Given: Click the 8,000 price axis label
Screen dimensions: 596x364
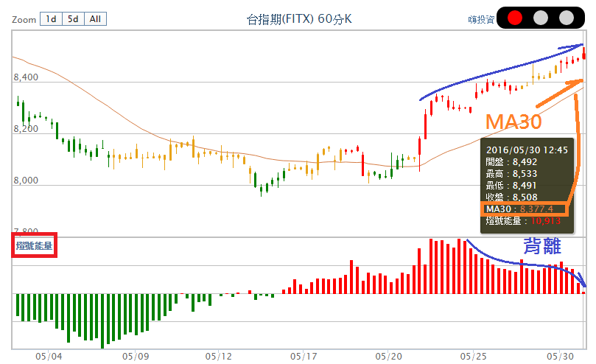Looking at the screenshot, I should 27,181.
